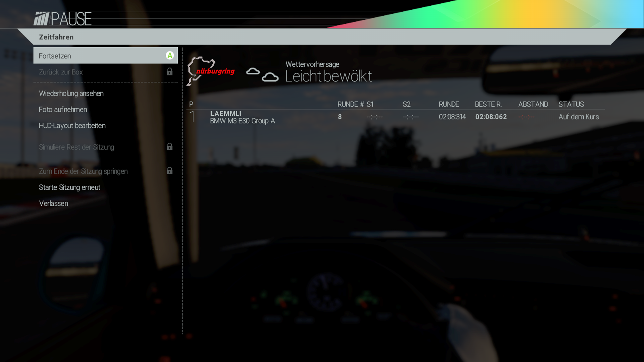Image resolution: width=644 pixels, height=362 pixels.
Task: Select Verlassen to exit the session
Action: tap(53, 203)
